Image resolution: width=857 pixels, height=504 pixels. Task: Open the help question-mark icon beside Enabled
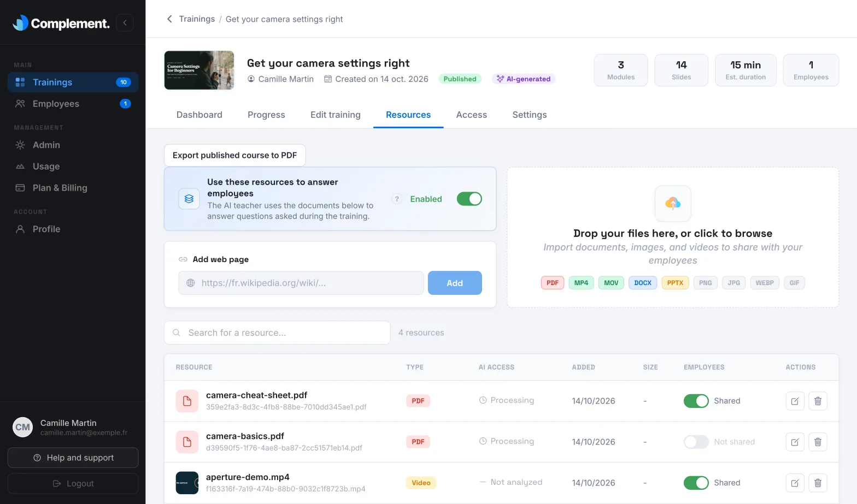397,199
